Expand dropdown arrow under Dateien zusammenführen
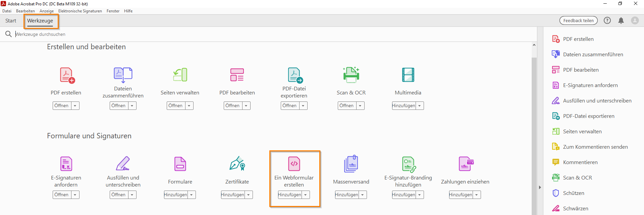This screenshot has height=215, width=644. click(132, 105)
